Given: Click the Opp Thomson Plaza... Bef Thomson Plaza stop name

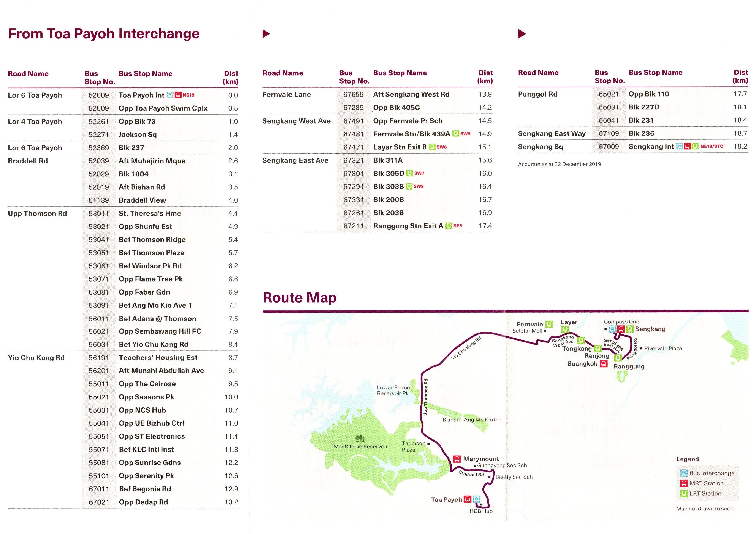Looking at the screenshot, I should tap(151, 253).
